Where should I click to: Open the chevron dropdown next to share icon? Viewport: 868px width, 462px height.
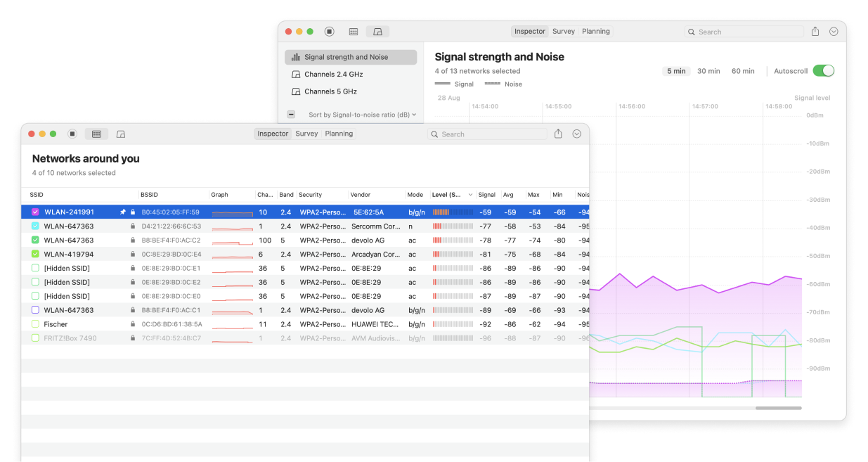(576, 134)
